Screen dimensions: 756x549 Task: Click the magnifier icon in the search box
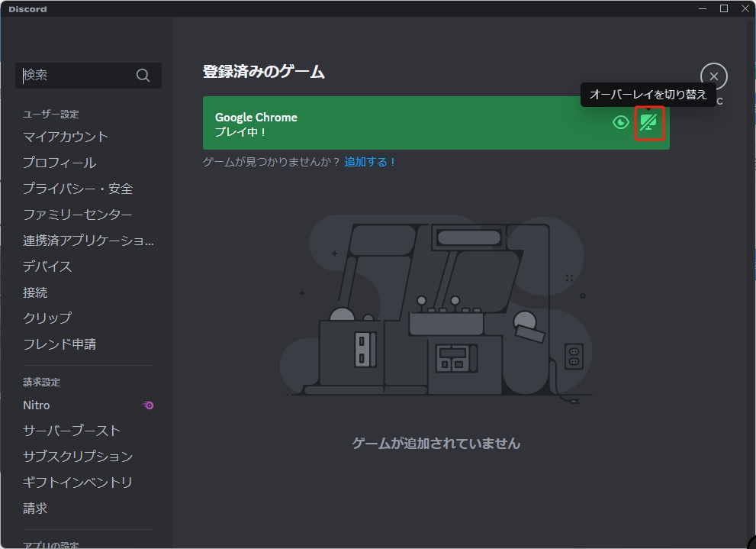click(143, 75)
